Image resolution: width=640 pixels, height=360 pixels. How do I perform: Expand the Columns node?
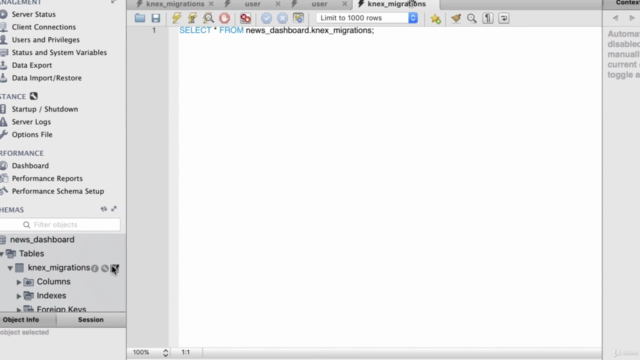point(19,282)
